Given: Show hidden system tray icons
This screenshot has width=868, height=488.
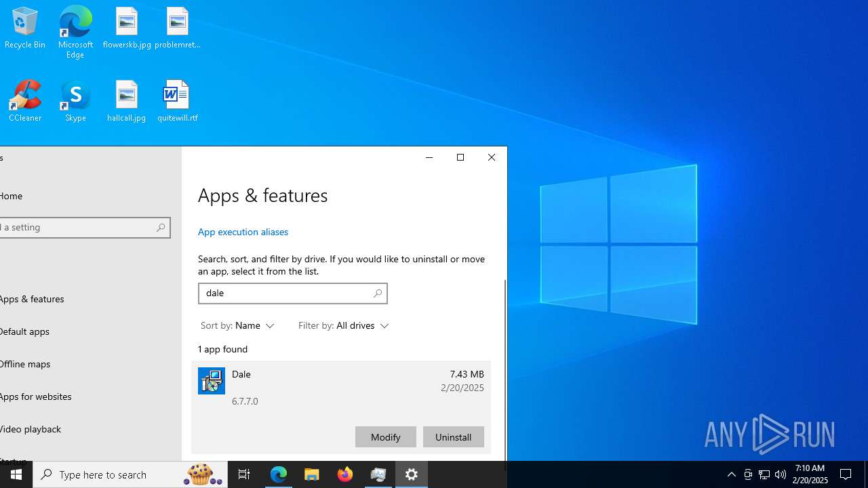Looking at the screenshot, I should (731, 474).
